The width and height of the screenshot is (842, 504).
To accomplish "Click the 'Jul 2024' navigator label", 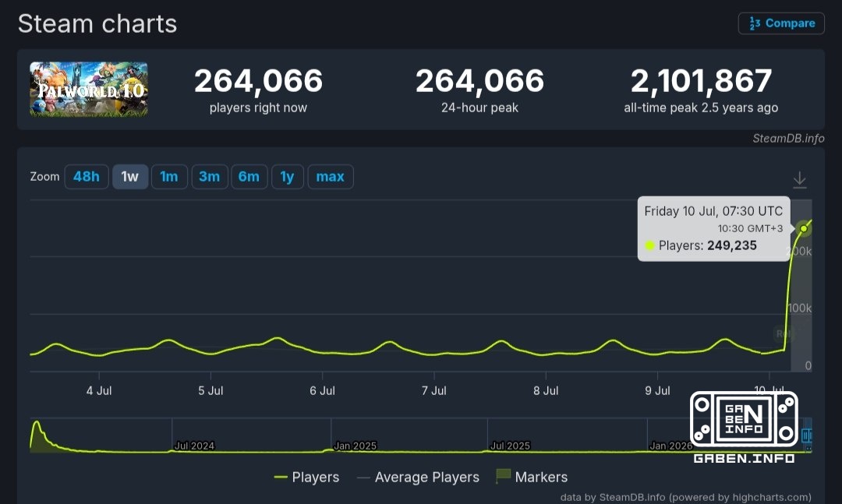I will point(194,446).
